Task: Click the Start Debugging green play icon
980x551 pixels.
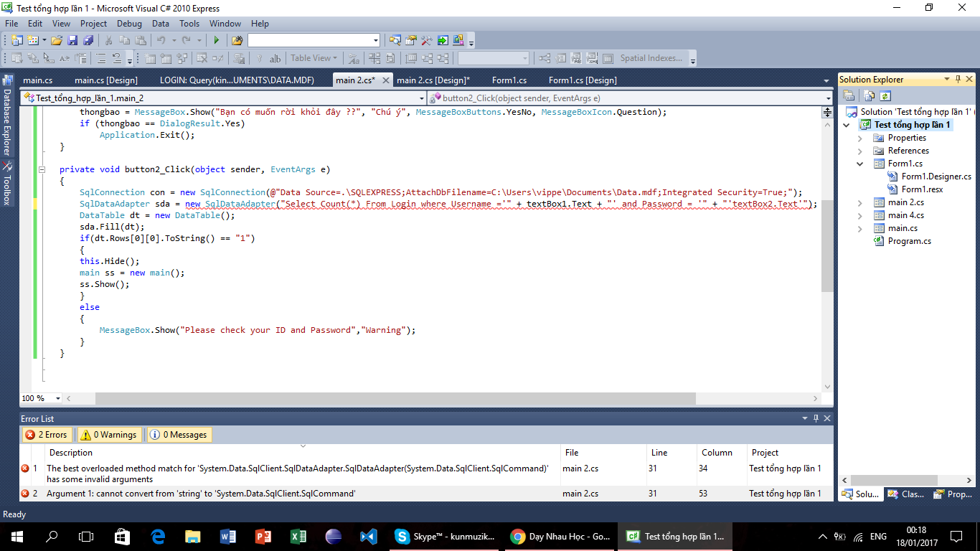Action: tap(216, 40)
